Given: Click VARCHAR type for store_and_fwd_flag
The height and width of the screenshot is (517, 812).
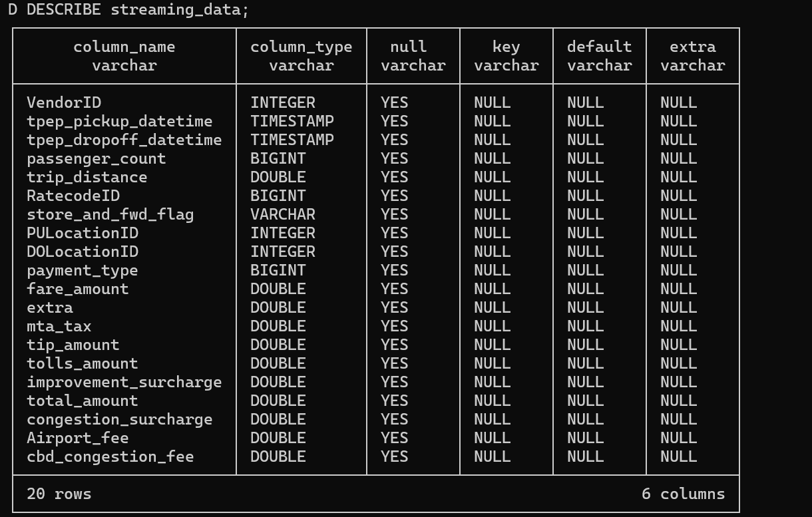Looking at the screenshot, I should (282, 214).
